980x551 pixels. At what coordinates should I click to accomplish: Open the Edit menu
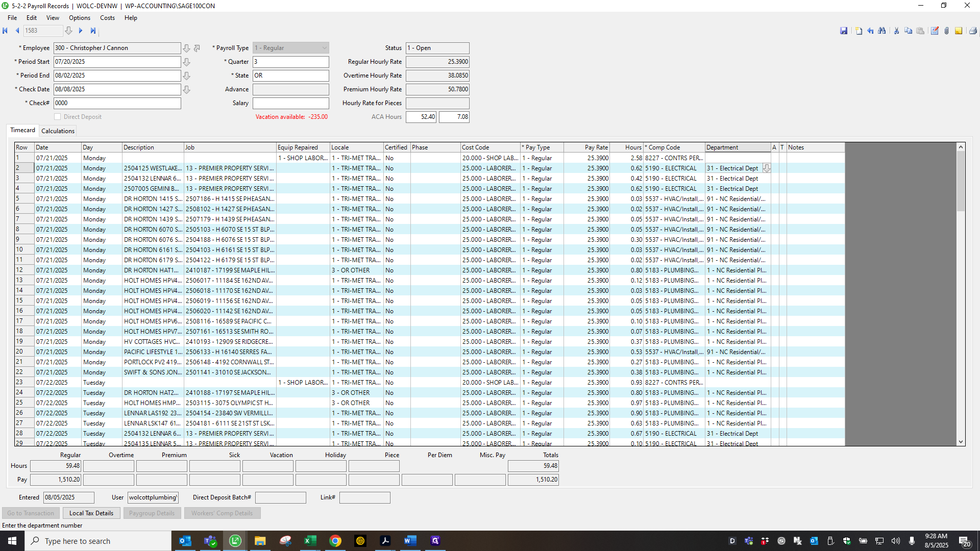tap(32, 18)
